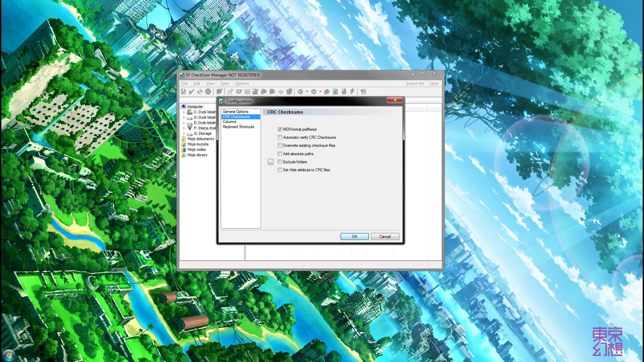The height and width of the screenshot is (362, 644).
Task: Select Komputer in the folder tree
Action: [195, 107]
